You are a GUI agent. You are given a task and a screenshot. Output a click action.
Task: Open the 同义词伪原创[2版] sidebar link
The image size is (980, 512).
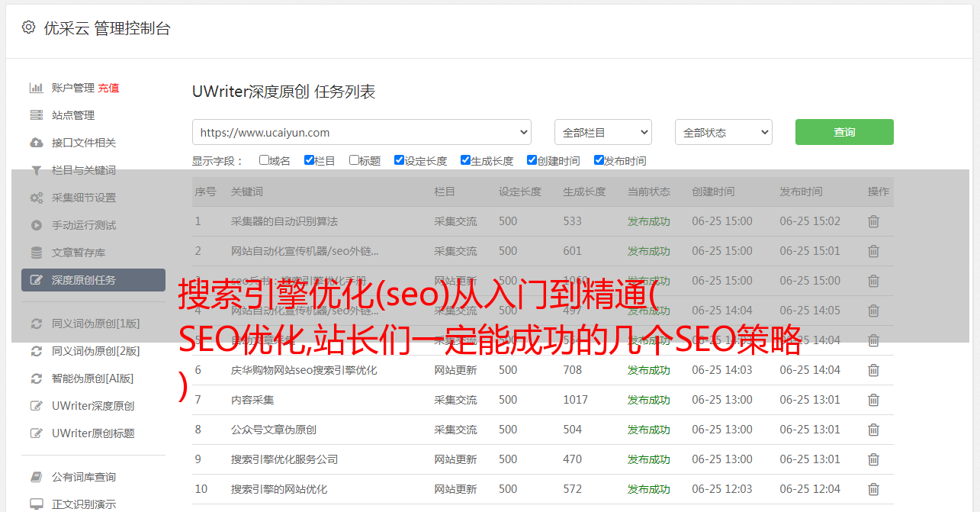pyautogui.click(x=95, y=351)
